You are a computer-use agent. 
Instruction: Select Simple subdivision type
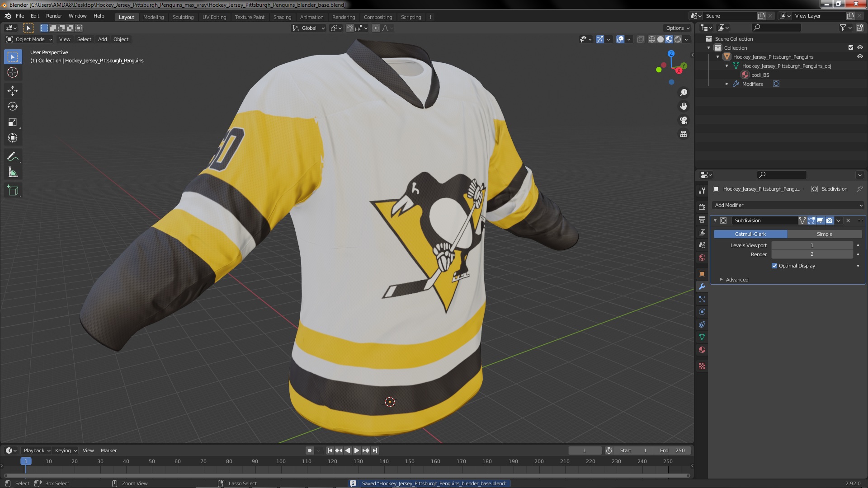click(x=825, y=234)
